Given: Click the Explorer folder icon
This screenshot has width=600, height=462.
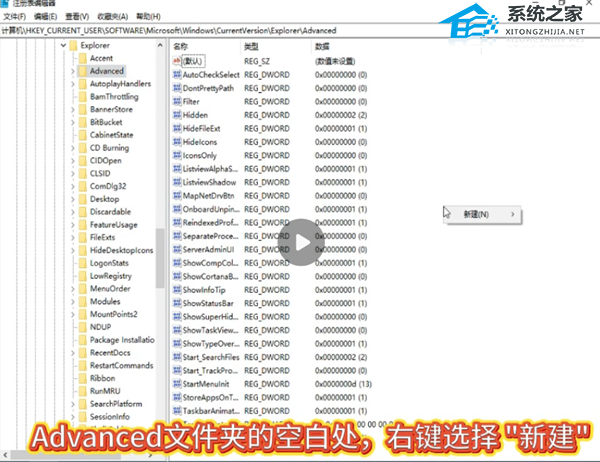Looking at the screenshot, I should click(x=73, y=46).
